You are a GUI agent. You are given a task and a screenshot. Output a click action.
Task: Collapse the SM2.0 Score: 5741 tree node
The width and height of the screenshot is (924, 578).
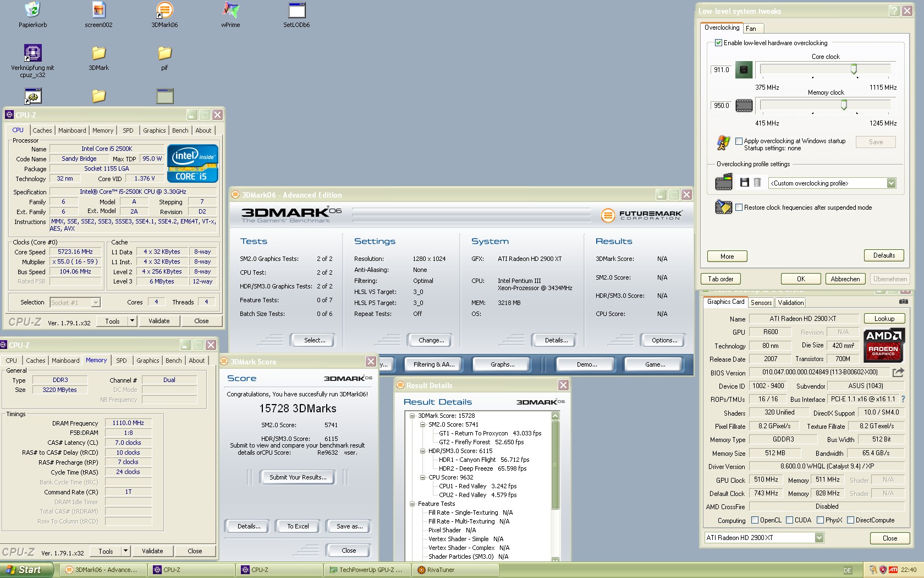click(422, 424)
